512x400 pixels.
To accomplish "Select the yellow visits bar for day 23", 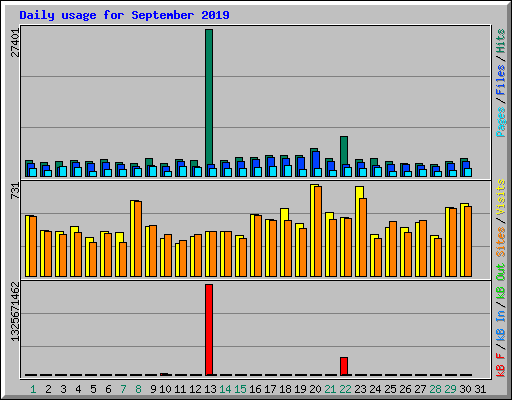I will (358, 231).
